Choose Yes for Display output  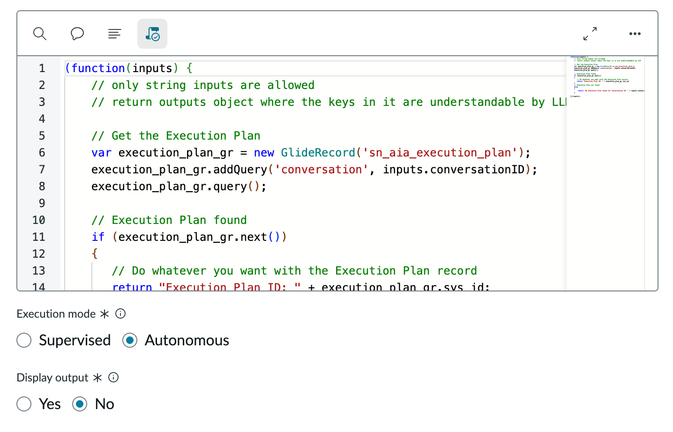click(x=24, y=404)
